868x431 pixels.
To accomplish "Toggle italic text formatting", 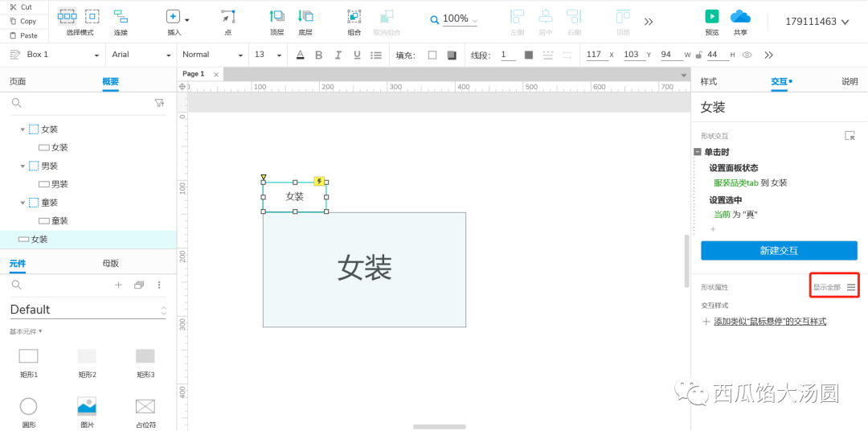I will pos(338,55).
